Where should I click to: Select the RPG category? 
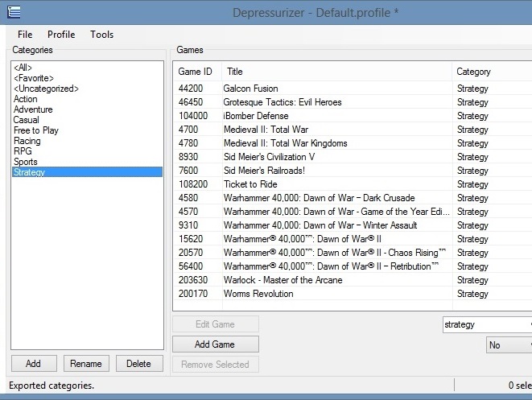(x=87, y=151)
